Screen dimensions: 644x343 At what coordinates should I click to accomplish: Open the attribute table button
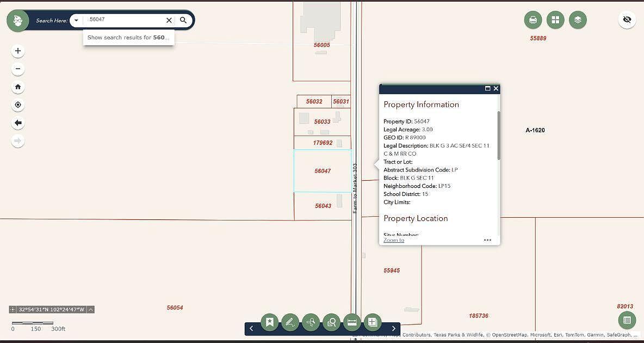pyautogui.click(x=627, y=320)
